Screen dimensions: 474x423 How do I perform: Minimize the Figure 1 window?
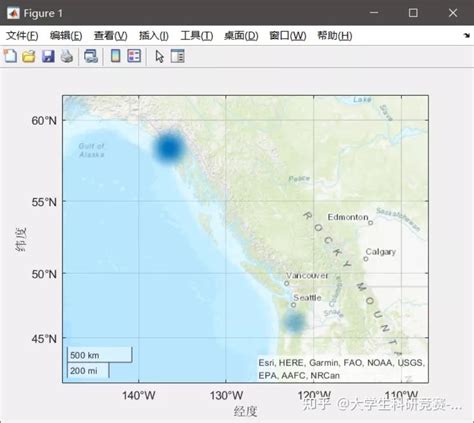click(374, 13)
